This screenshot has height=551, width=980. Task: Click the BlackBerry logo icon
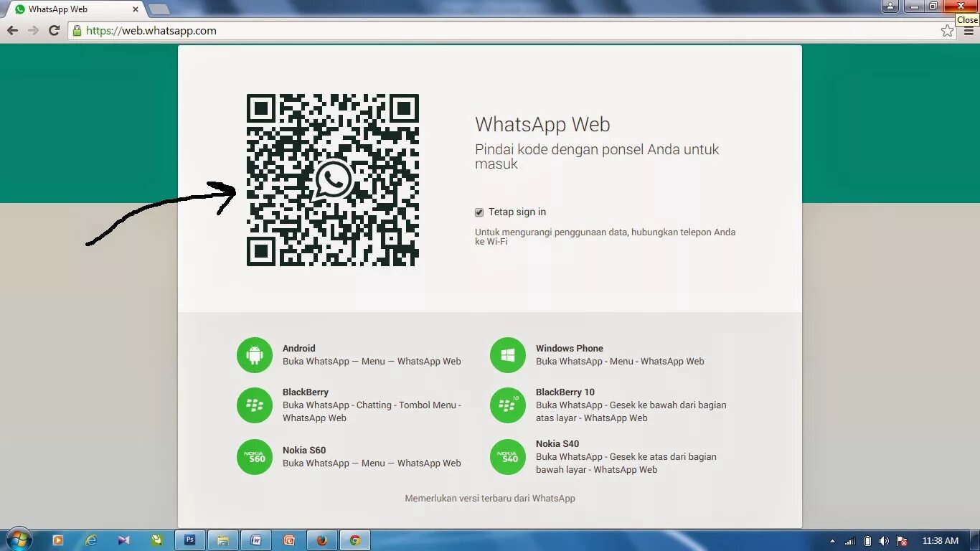(x=255, y=405)
